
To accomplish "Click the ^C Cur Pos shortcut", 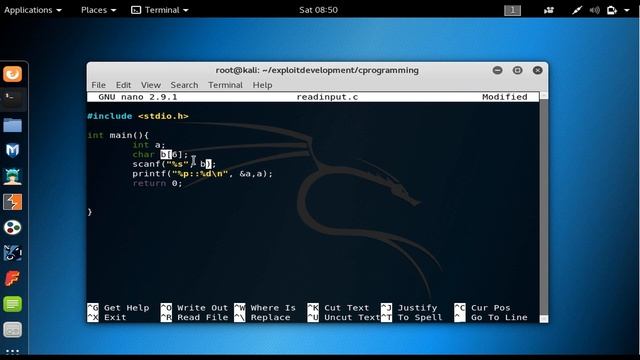I will [482, 308].
